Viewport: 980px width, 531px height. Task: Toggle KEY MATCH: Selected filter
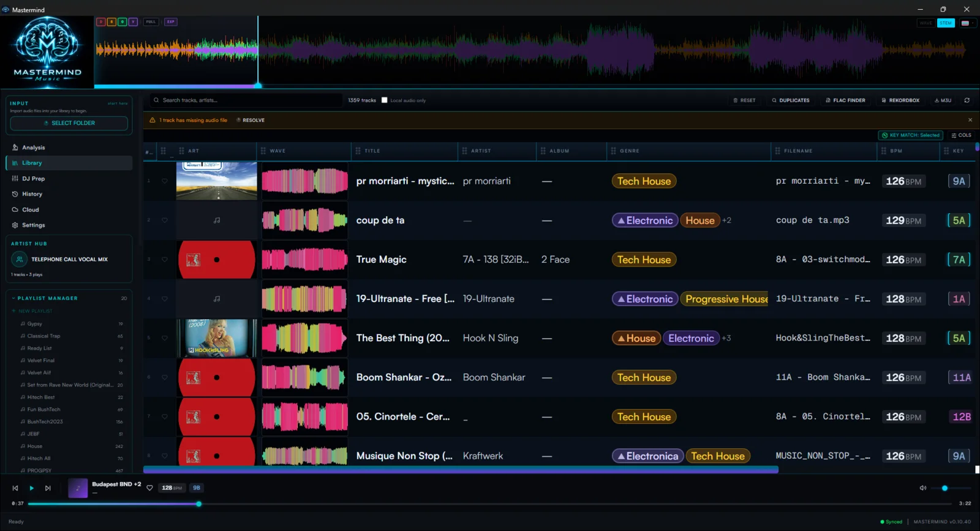click(x=911, y=135)
